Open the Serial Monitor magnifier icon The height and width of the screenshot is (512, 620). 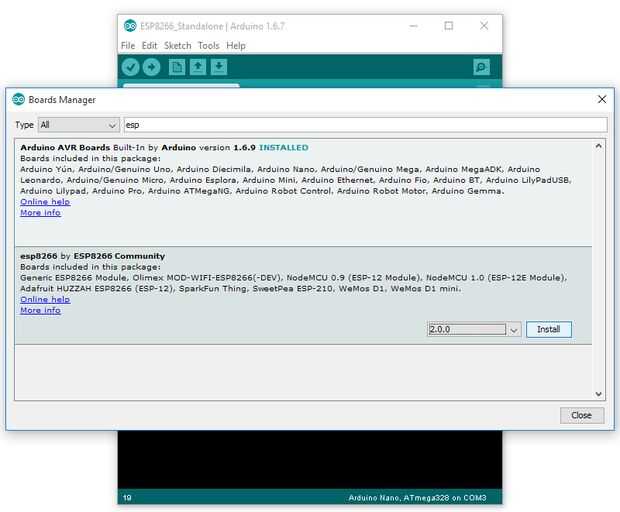click(x=482, y=67)
